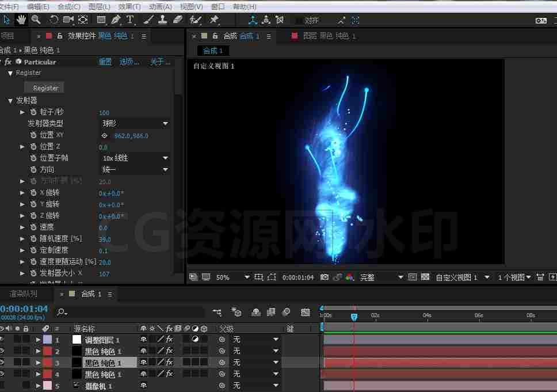Screen dimensions: 557x392
Task: Open the 完整 resolution dropdown
Action: tap(381, 277)
